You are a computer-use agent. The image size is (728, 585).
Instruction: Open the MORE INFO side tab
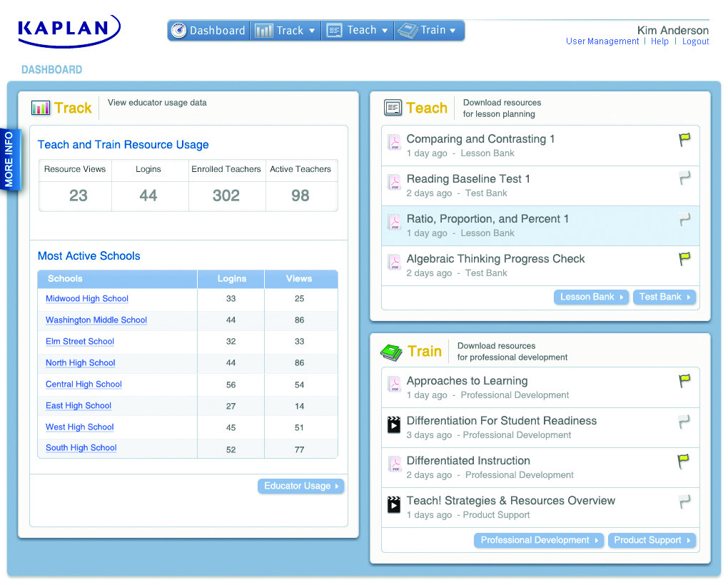[10, 159]
